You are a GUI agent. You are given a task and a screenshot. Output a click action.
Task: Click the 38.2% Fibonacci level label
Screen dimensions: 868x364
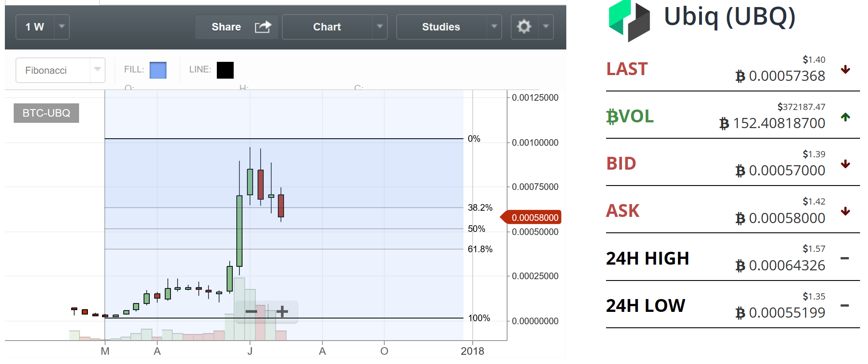[480, 208]
